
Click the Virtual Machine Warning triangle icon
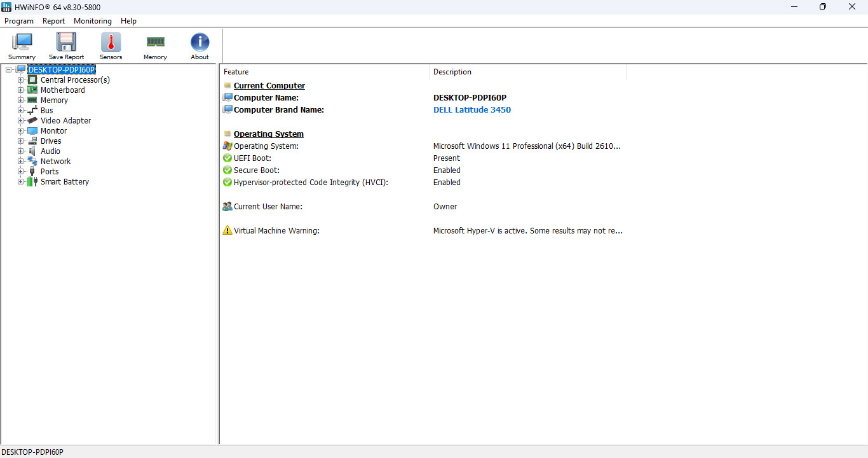[227, 230]
